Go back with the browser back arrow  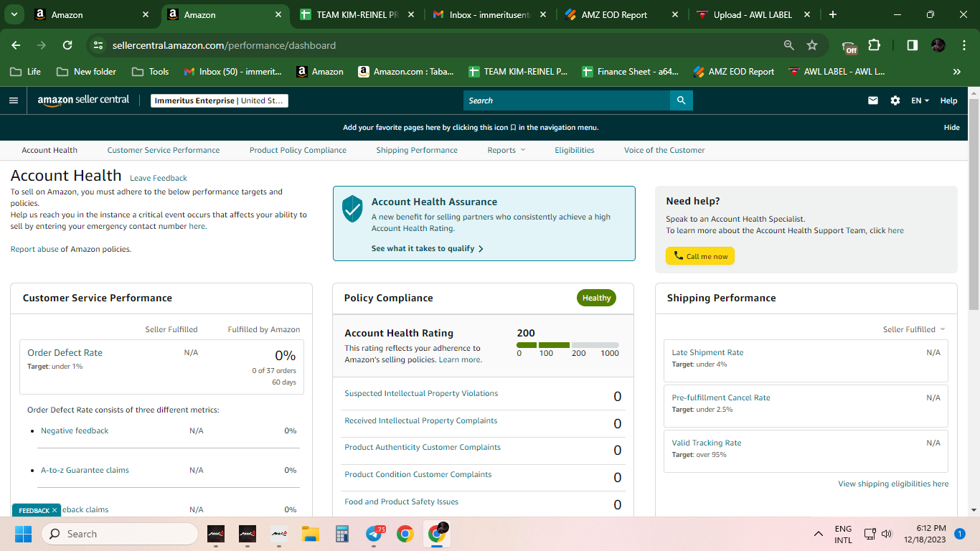tap(17, 45)
